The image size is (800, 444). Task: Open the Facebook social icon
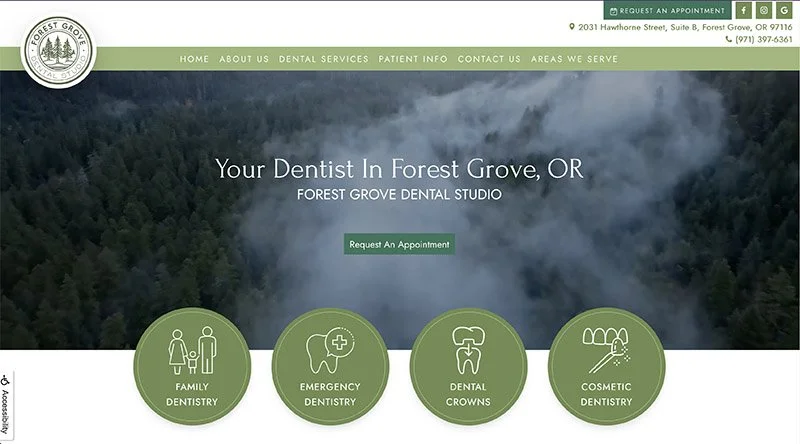point(743,10)
